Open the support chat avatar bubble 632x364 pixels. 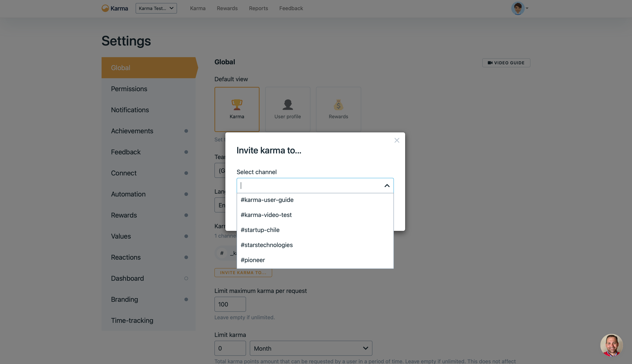[611, 345]
